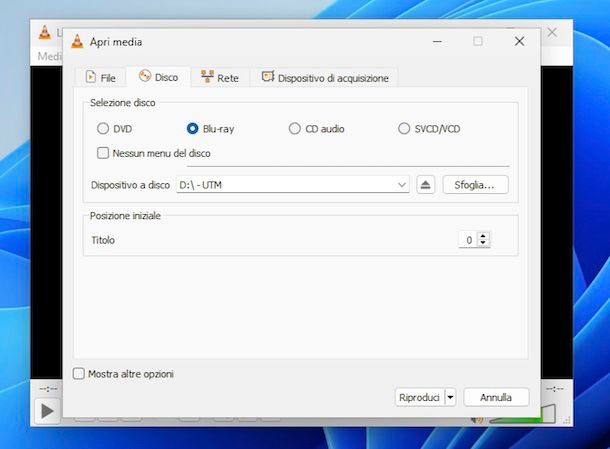The width and height of the screenshot is (610, 449).
Task: Select the DVD radio button
Action: (x=103, y=129)
